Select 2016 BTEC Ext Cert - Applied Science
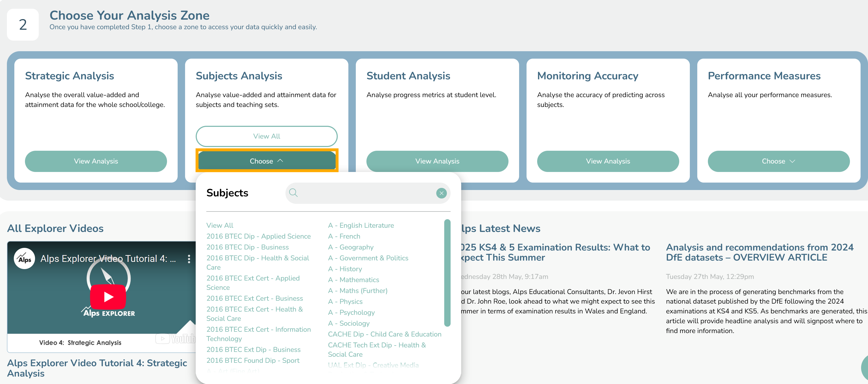Screen dimensions: 868x384 pyautogui.click(x=253, y=283)
